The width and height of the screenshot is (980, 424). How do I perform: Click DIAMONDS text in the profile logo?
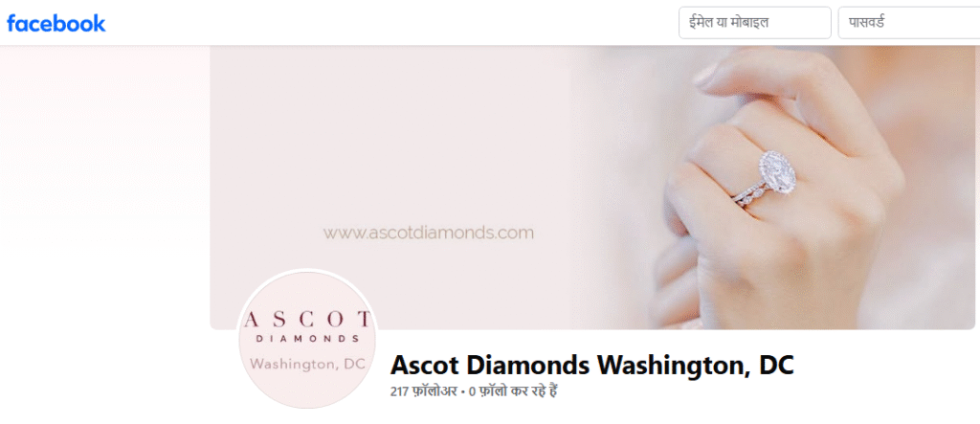tap(307, 339)
